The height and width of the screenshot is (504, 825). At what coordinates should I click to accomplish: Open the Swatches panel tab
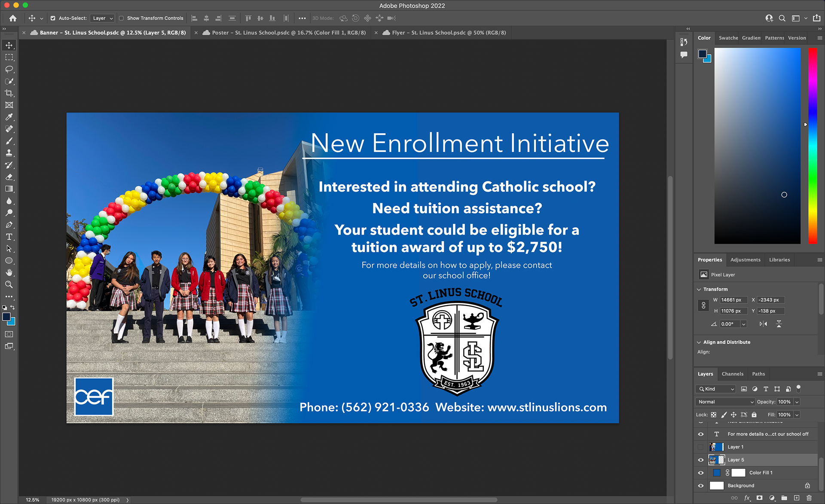coord(728,38)
